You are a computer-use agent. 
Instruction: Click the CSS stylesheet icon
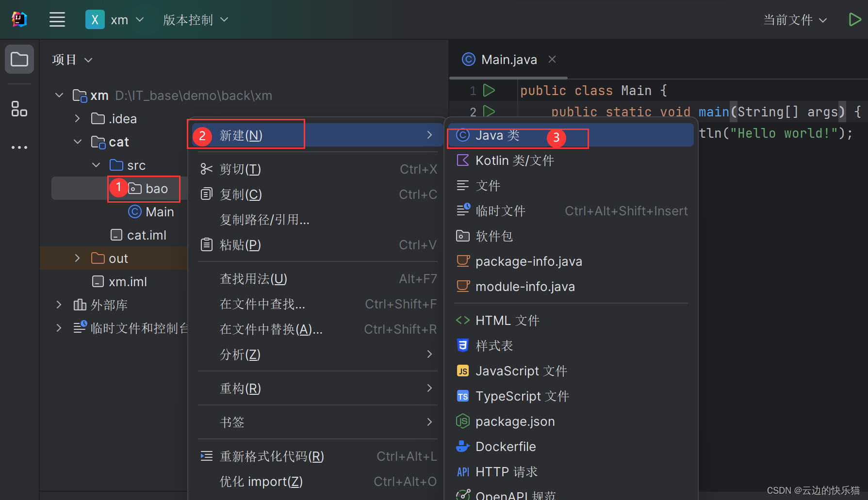coord(463,345)
